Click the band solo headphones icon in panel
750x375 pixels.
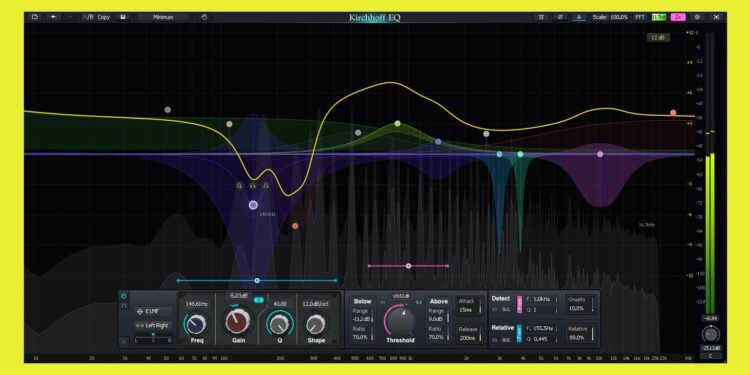[123, 306]
